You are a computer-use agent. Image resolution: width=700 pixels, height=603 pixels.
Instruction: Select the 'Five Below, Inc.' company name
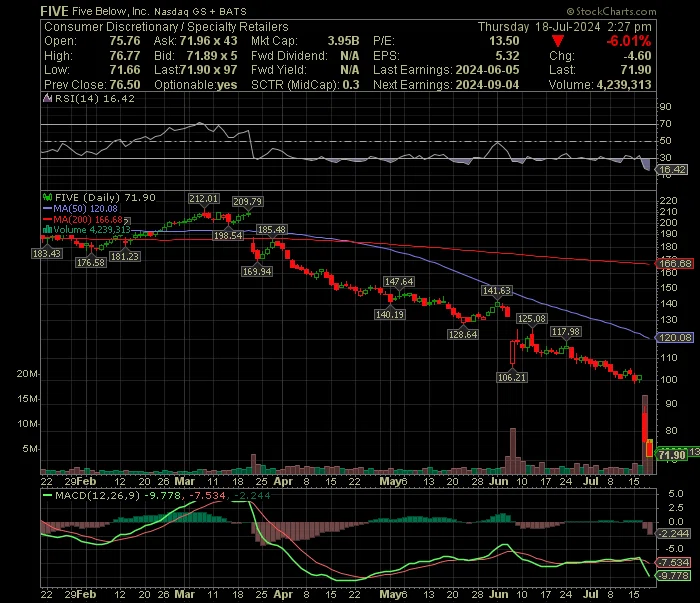[x=110, y=12]
